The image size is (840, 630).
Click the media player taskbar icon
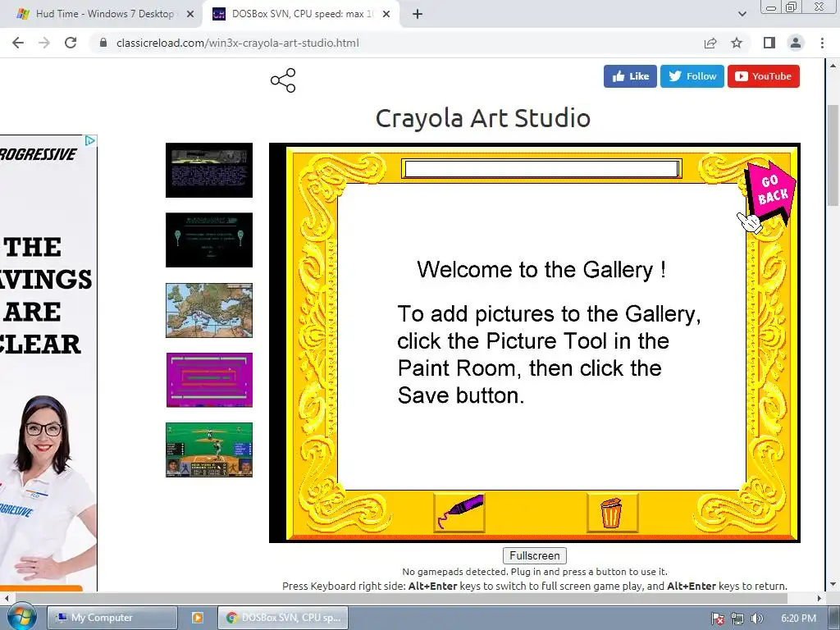coord(197,618)
